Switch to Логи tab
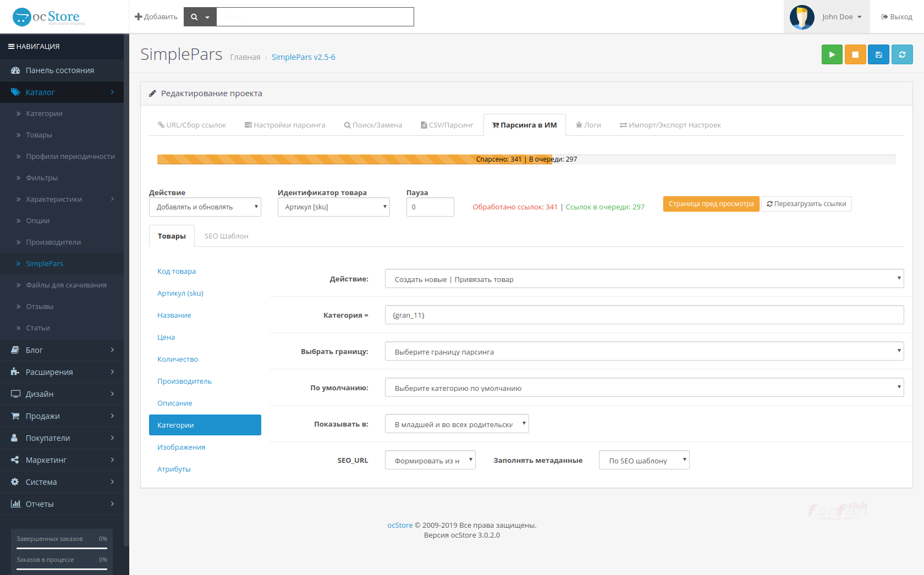Image resolution: width=924 pixels, height=575 pixels. (x=588, y=125)
